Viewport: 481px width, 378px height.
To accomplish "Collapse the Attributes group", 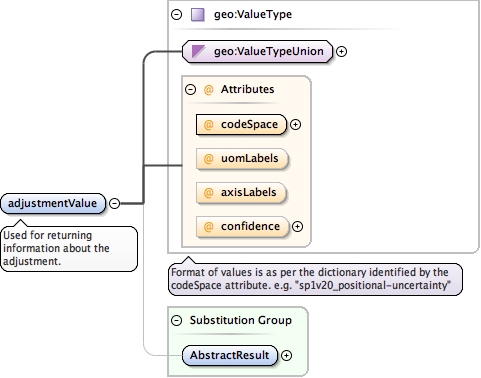I will 190,89.
